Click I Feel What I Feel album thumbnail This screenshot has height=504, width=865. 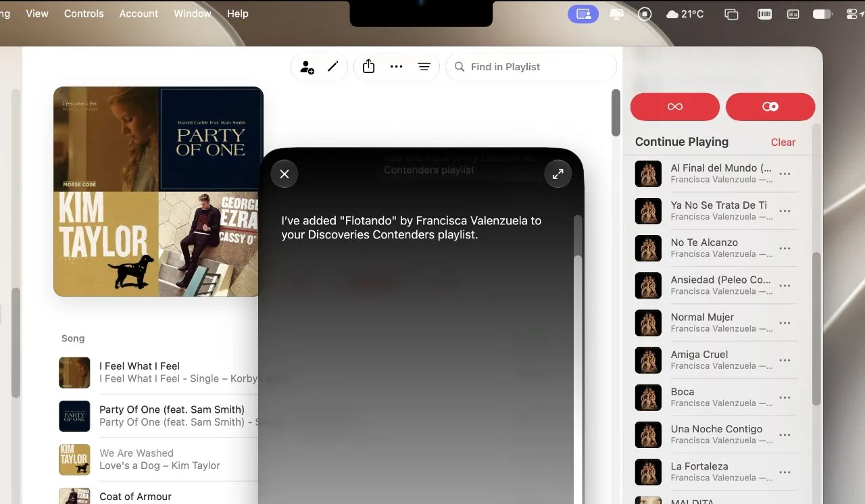click(74, 372)
